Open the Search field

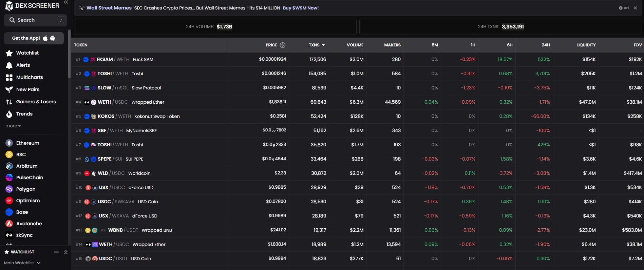tap(35, 20)
